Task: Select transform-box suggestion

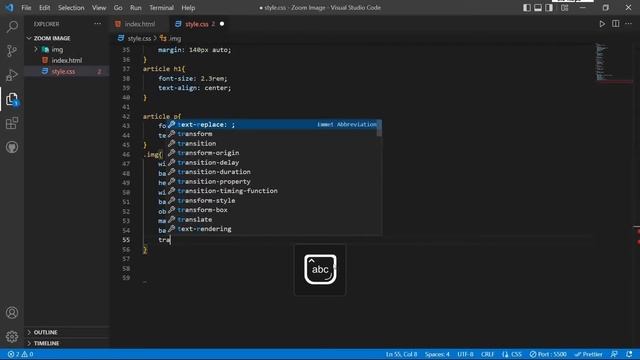Action: pyautogui.click(x=273, y=210)
